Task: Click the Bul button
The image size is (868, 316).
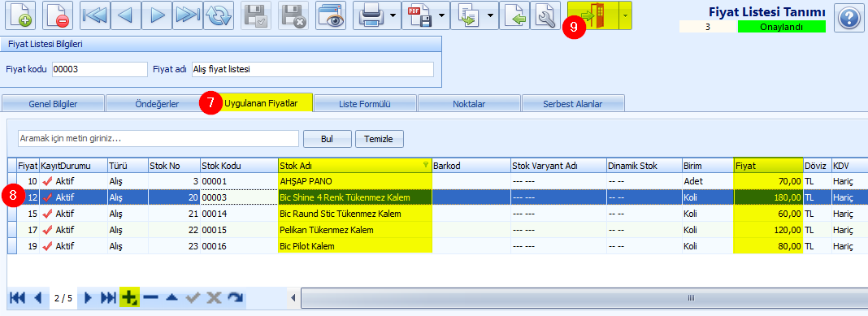Action: (328, 139)
